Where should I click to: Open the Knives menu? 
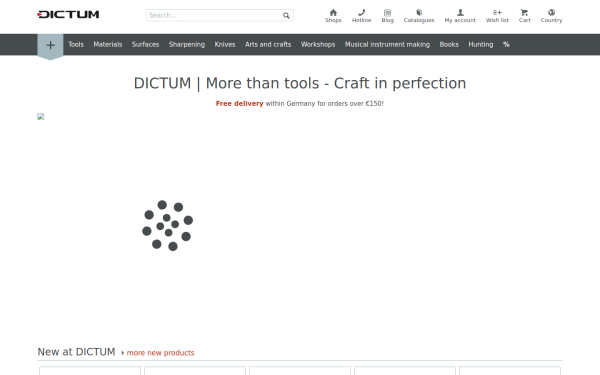[x=225, y=44]
